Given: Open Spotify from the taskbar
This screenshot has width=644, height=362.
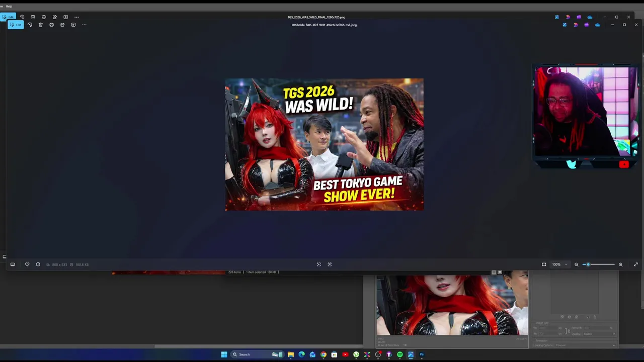Looking at the screenshot, I should [400, 354].
